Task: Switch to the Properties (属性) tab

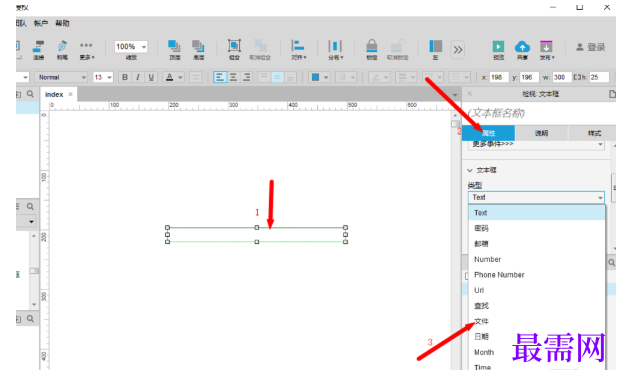Action: tap(489, 133)
